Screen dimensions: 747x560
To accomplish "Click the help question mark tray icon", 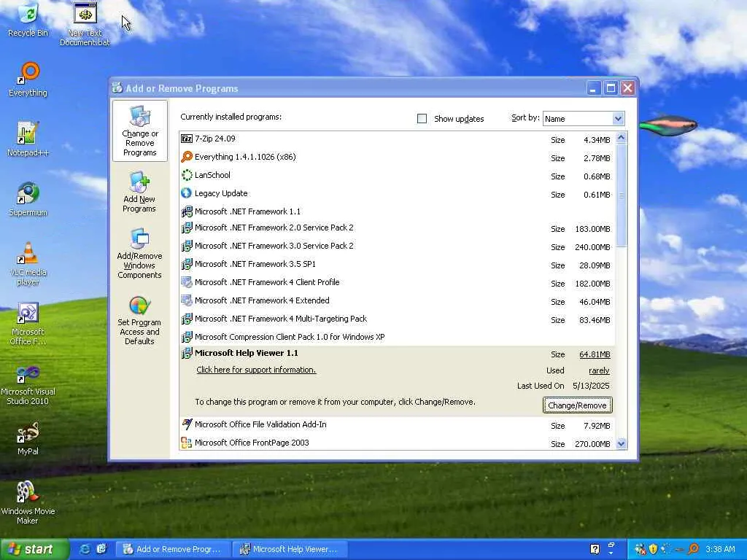I will coord(595,549).
